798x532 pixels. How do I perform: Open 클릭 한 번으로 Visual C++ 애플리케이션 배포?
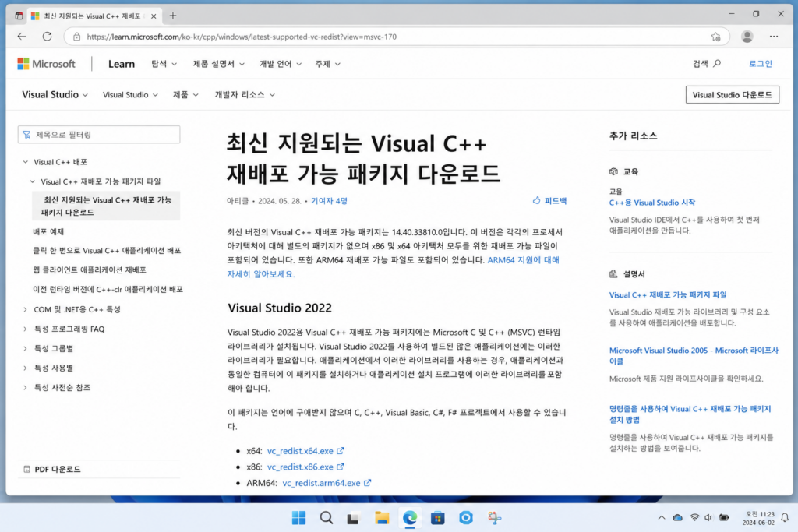pos(107,251)
